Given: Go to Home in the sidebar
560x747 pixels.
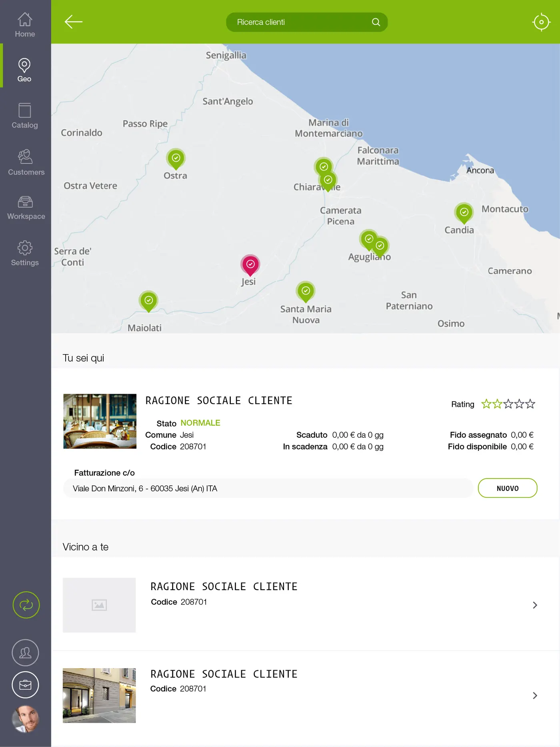Looking at the screenshot, I should point(25,25).
